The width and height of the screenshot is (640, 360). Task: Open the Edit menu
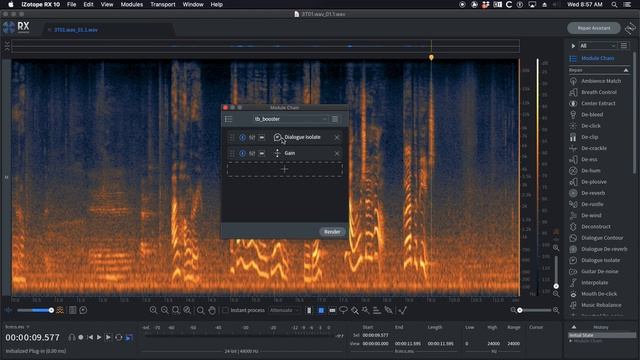(x=88, y=4)
